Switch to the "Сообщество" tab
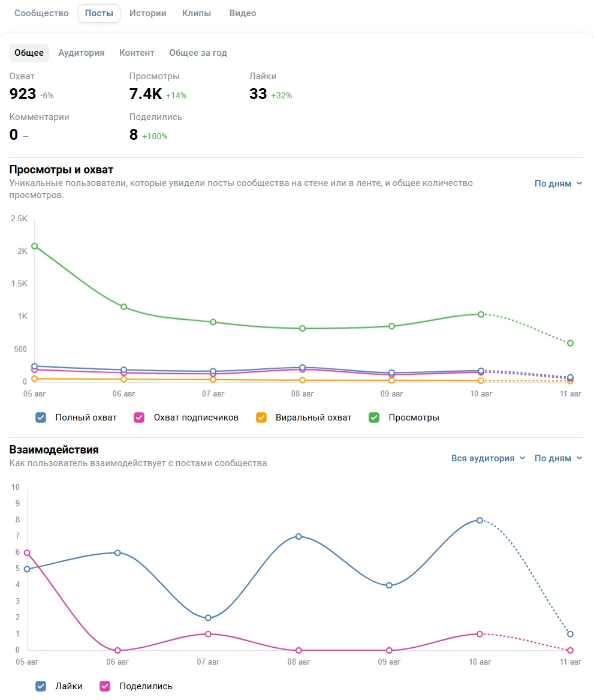594x700 pixels. point(41,13)
